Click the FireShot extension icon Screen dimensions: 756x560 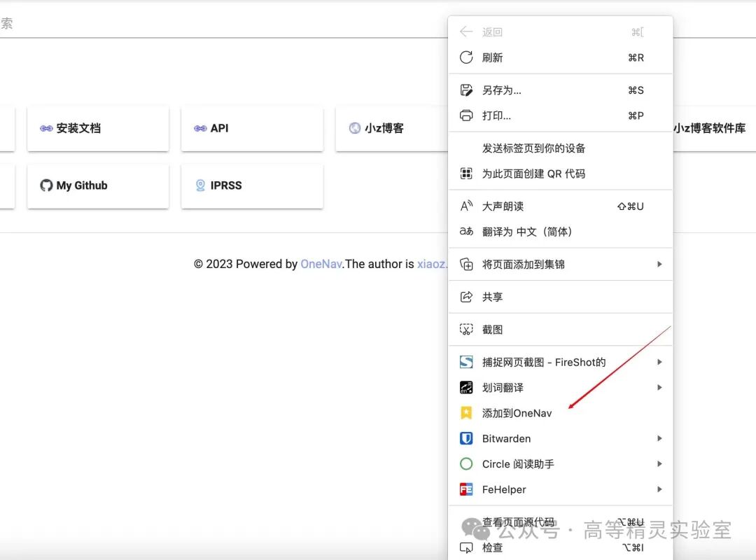pos(465,362)
